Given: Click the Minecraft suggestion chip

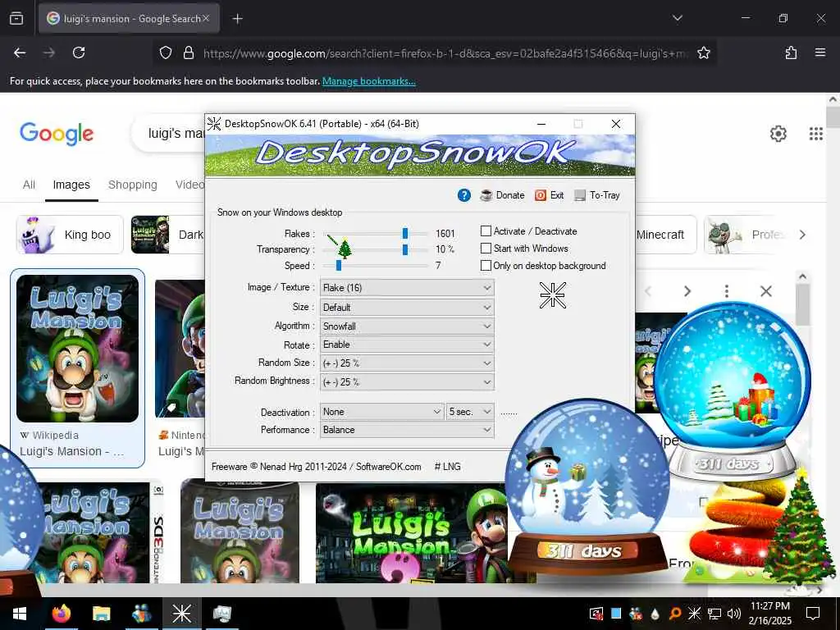Looking at the screenshot, I should click(664, 235).
